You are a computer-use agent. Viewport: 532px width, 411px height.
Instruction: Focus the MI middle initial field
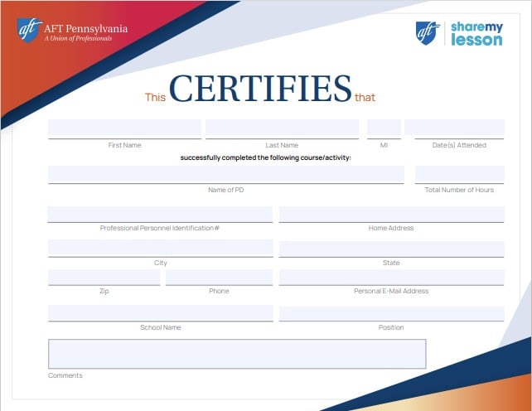tap(384, 128)
